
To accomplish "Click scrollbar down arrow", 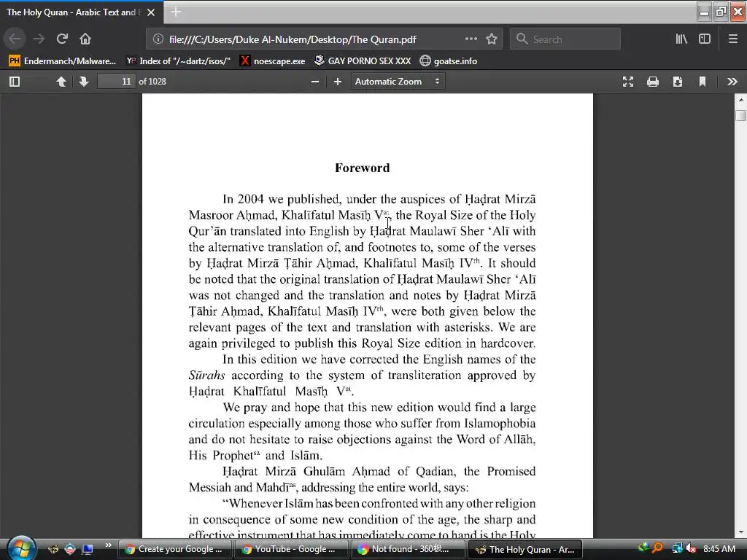I will click(741, 532).
